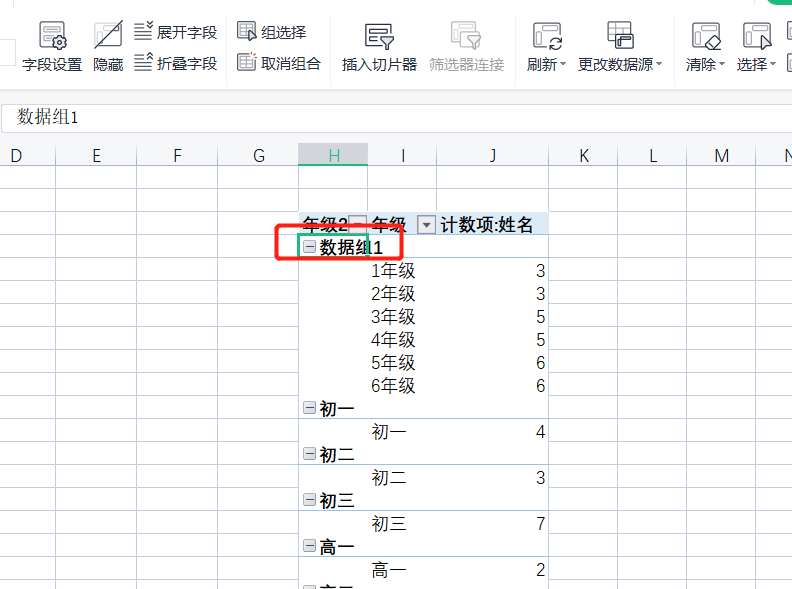
Task: Click the 刷新 refresh icon
Action: [547, 35]
